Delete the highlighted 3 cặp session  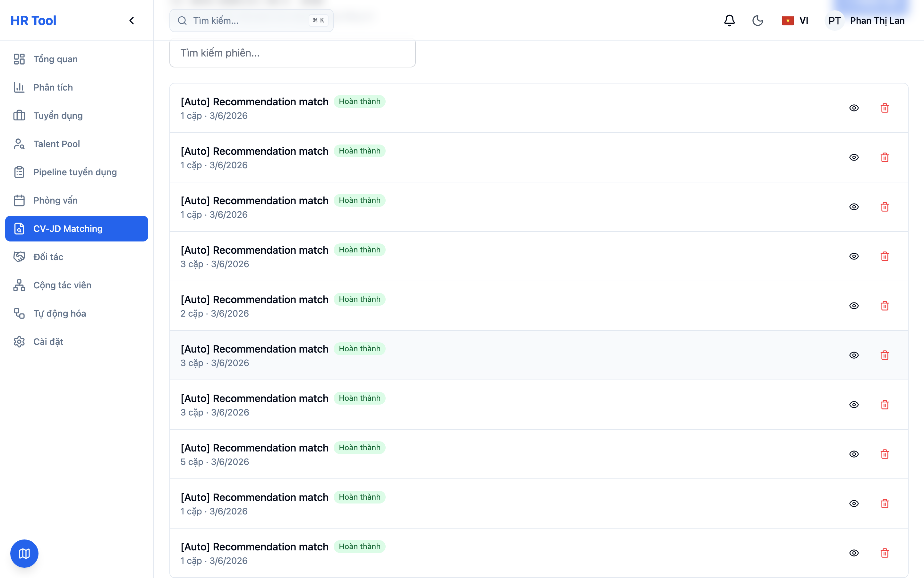[885, 355]
